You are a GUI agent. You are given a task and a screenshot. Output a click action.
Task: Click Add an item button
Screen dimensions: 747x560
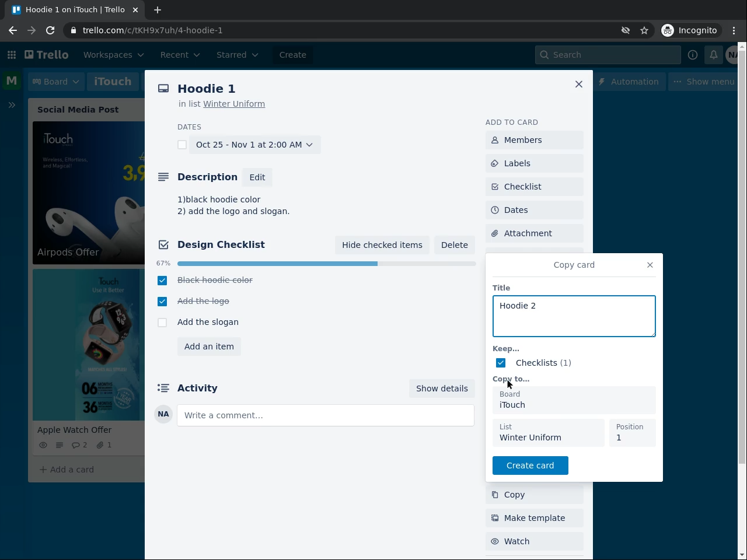point(209,346)
